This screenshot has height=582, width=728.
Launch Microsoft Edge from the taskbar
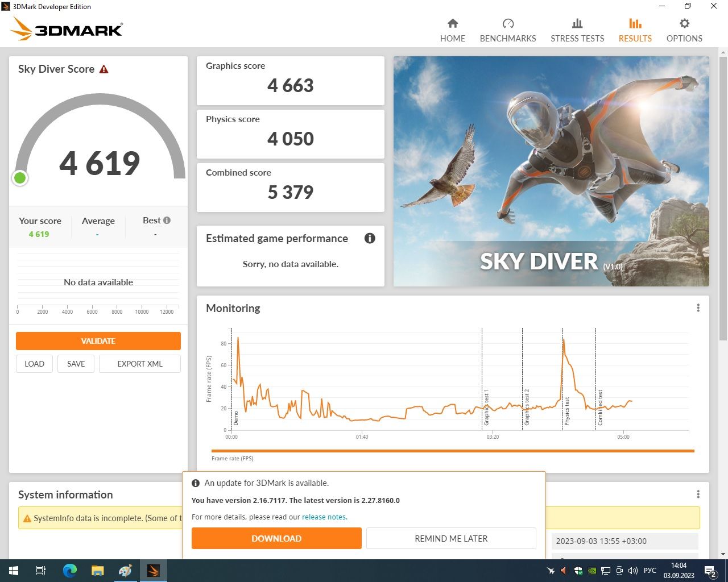click(x=69, y=571)
